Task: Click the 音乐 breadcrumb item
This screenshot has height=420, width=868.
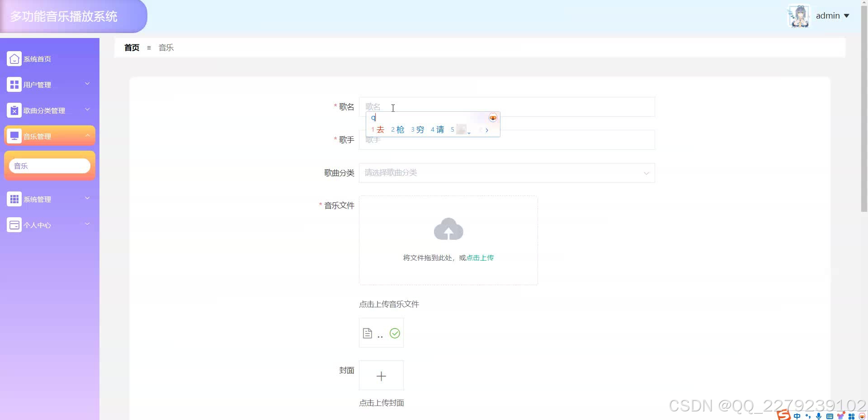Action: point(166,48)
